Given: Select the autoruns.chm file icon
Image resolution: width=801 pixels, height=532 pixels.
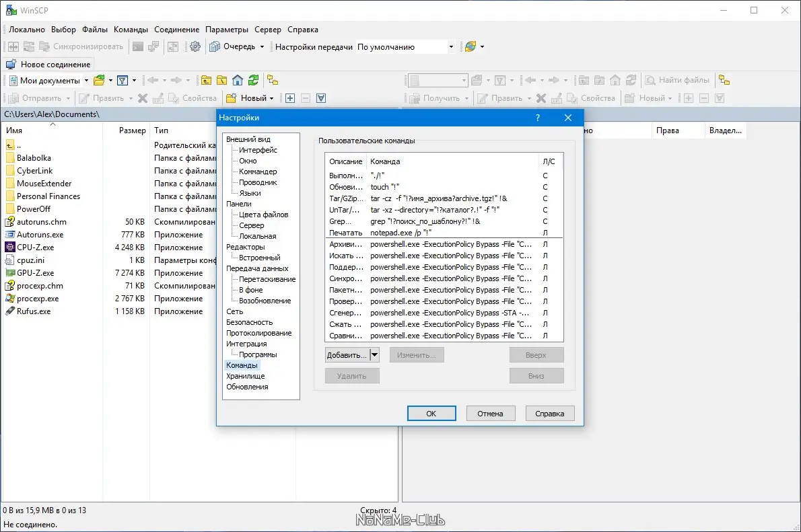Looking at the screenshot, I should 9,221.
